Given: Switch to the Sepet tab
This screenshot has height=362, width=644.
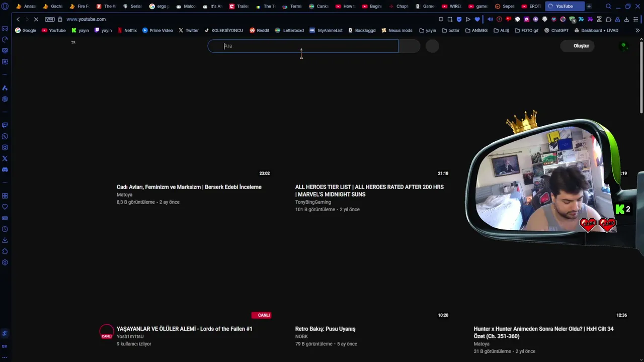Looking at the screenshot, I should tap(505, 6).
